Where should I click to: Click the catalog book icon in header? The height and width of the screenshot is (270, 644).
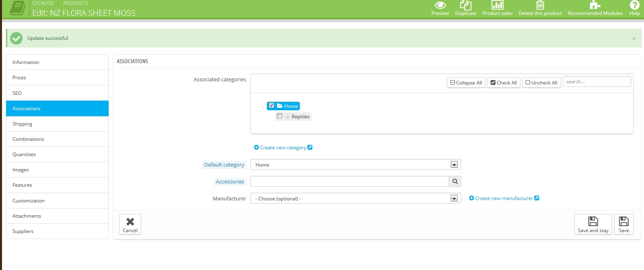click(x=17, y=8)
